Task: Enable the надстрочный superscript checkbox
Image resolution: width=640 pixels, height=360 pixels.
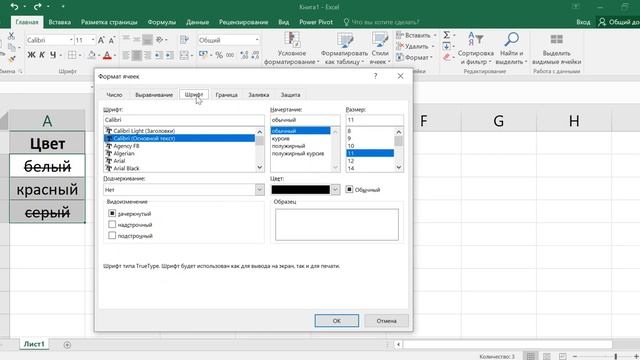Action: (112, 224)
